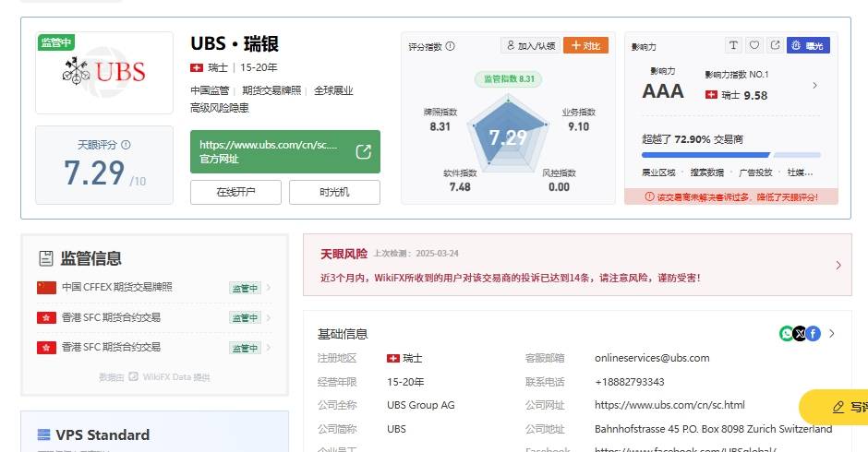
Task: Click the blue 曝光 exposure button
Action: (808, 45)
